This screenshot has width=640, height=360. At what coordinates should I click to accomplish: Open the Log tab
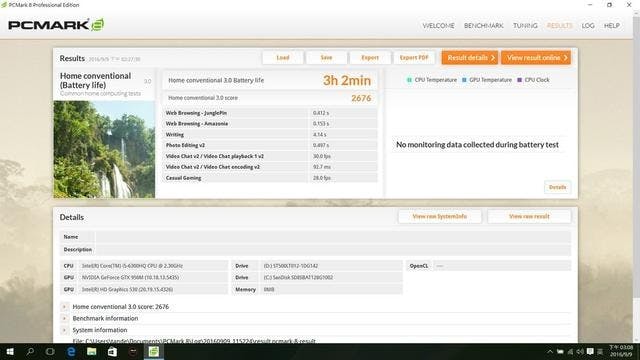(588, 25)
